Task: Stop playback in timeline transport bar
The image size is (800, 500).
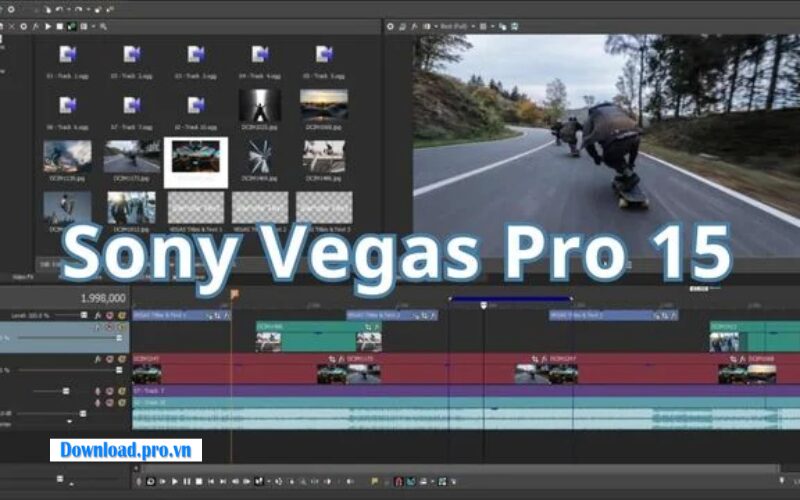Action: pyautogui.click(x=199, y=481)
